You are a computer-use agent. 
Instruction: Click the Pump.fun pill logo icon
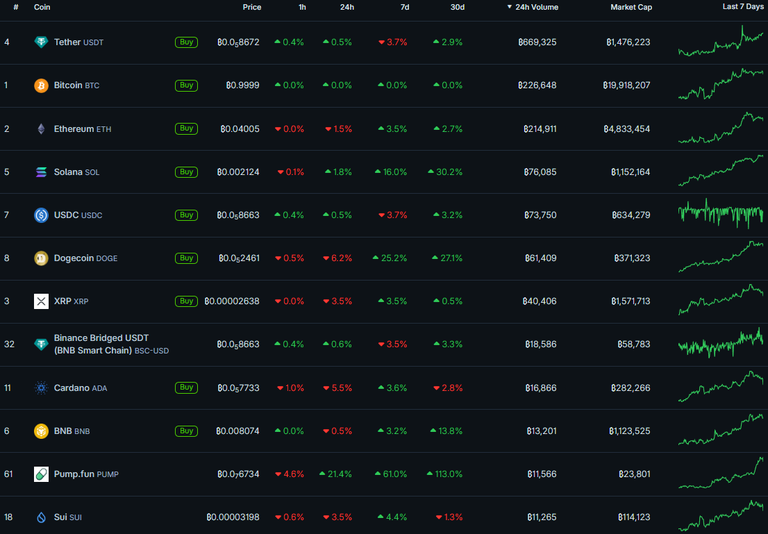point(41,474)
